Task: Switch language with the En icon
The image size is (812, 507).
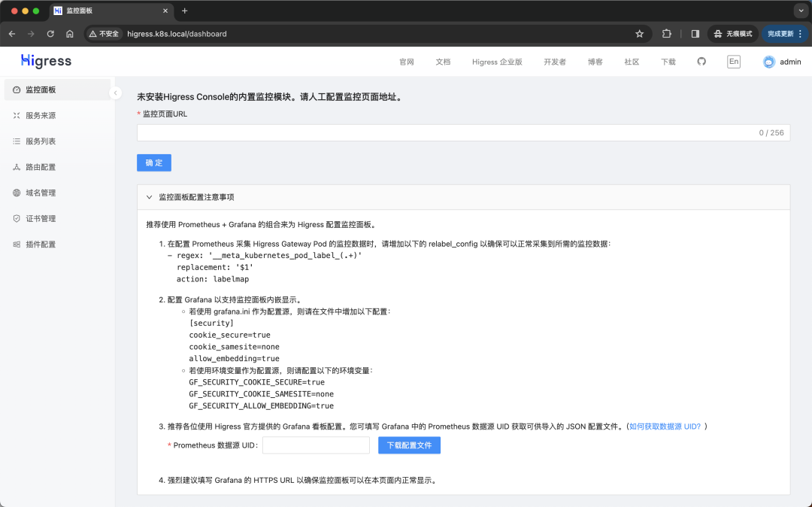Action: 733,62
